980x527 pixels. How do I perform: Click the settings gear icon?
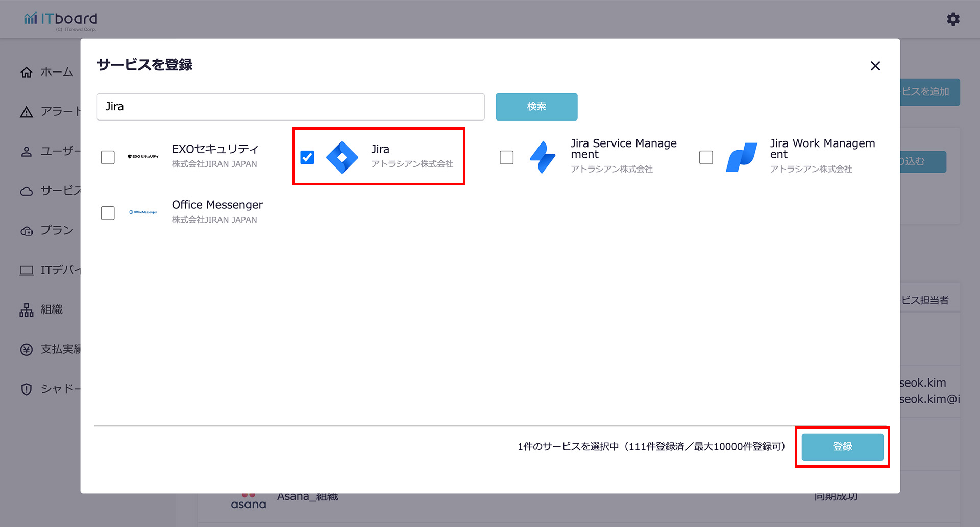coord(953,19)
